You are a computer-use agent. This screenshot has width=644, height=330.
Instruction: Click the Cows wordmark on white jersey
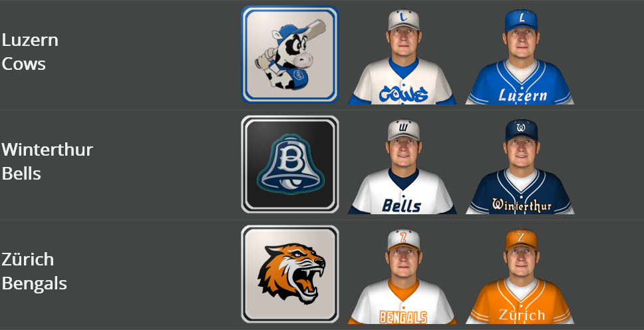(x=403, y=94)
